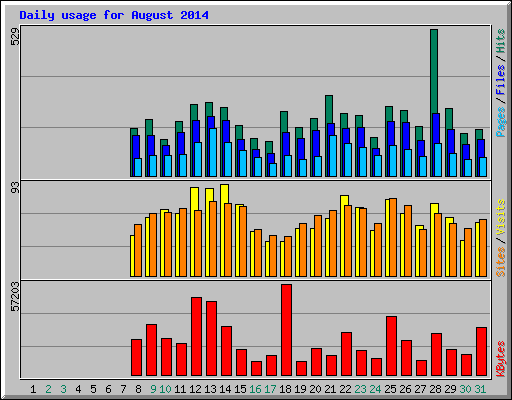The height and width of the screenshot is (400, 512).
Task: Click the red KBytes bar for day 12
Action: tap(196, 337)
